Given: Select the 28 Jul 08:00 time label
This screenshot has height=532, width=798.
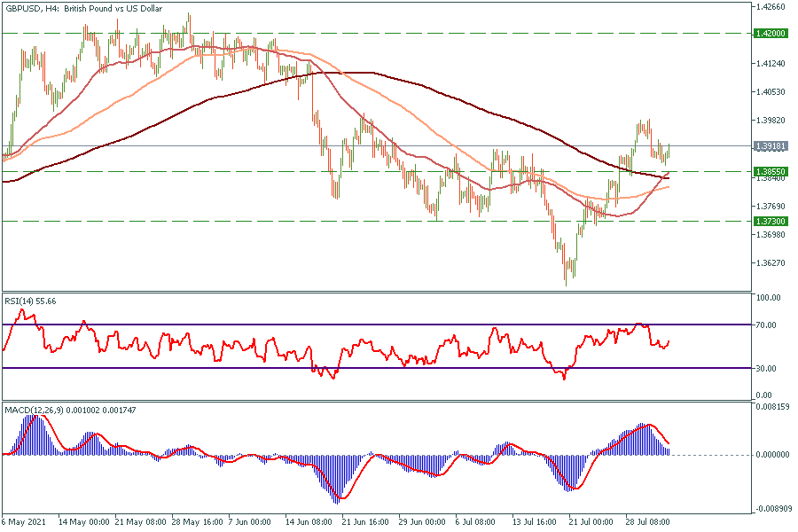Looking at the screenshot, I should click(648, 523).
